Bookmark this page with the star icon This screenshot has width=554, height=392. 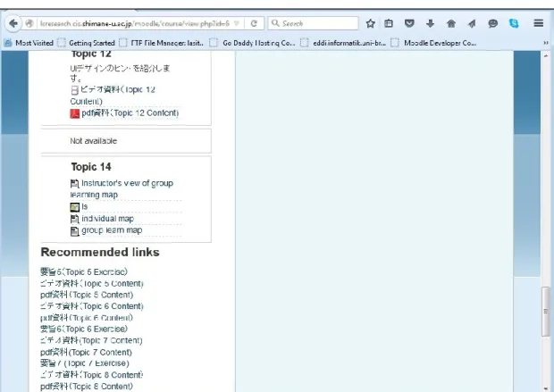click(x=370, y=23)
